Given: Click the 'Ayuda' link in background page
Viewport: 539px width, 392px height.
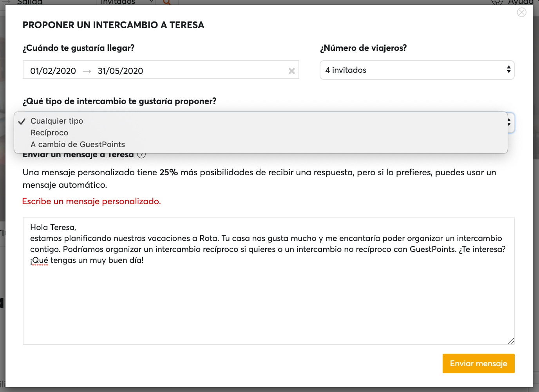Looking at the screenshot, I should point(521,2).
